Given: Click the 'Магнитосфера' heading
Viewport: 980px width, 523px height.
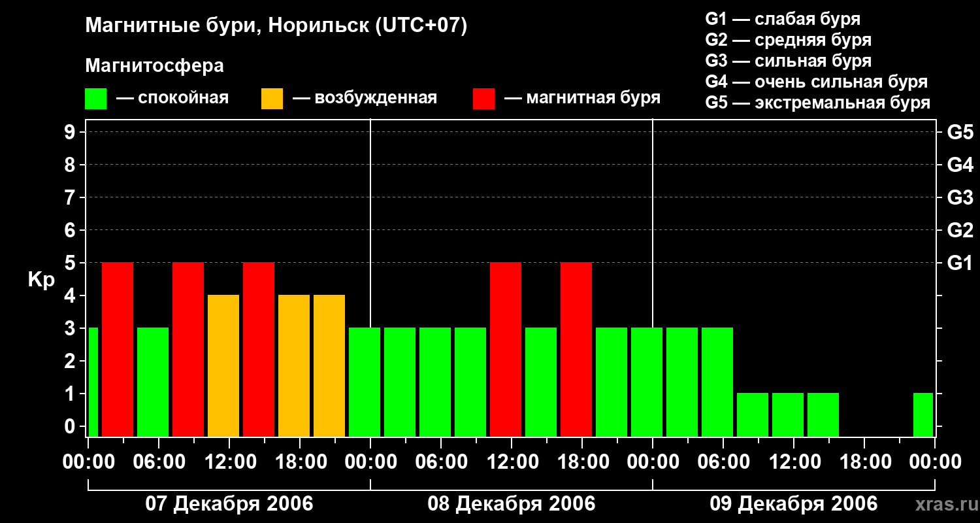Looking at the screenshot, I should pyautogui.click(x=154, y=66).
